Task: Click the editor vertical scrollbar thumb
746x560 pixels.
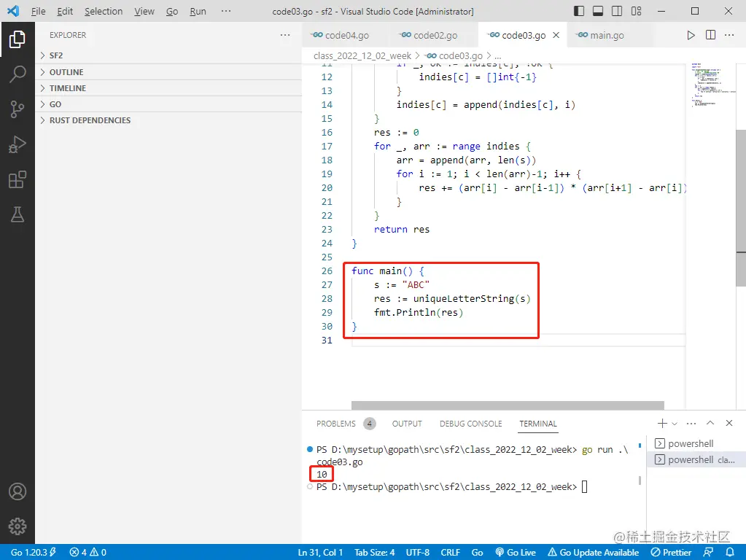Action: click(x=741, y=208)
